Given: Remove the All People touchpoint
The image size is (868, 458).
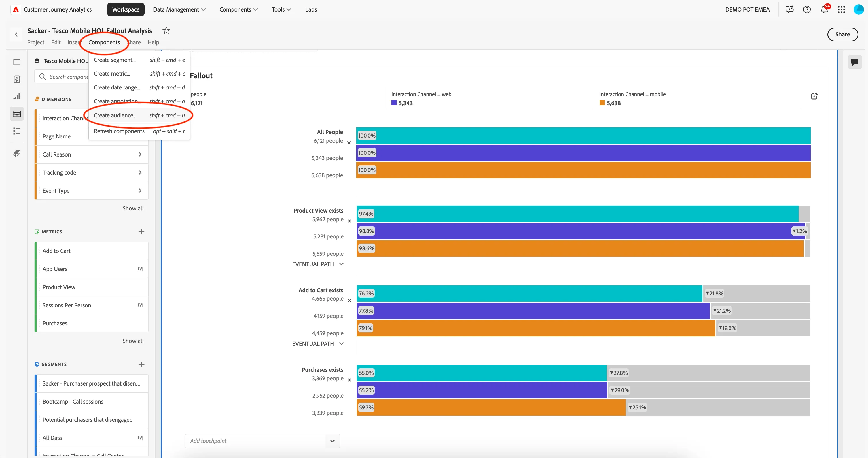Looking at the screenshot, I should point(349,143).
